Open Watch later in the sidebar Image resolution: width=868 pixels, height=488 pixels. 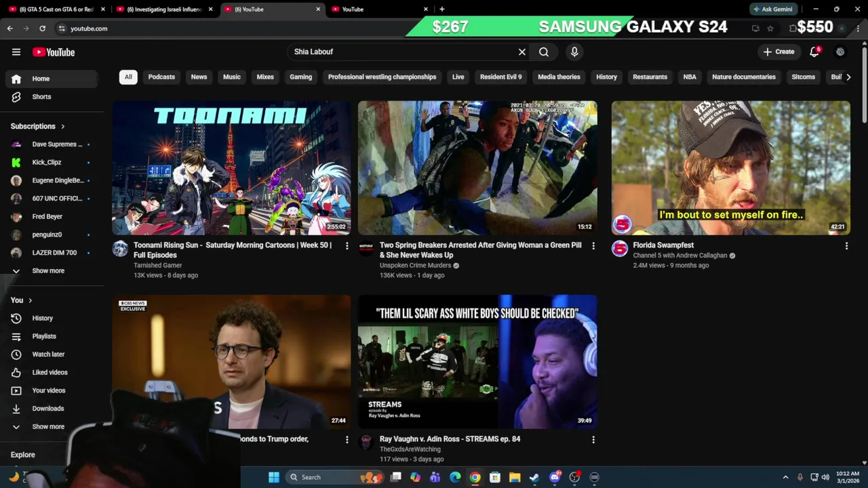[52, 354]
